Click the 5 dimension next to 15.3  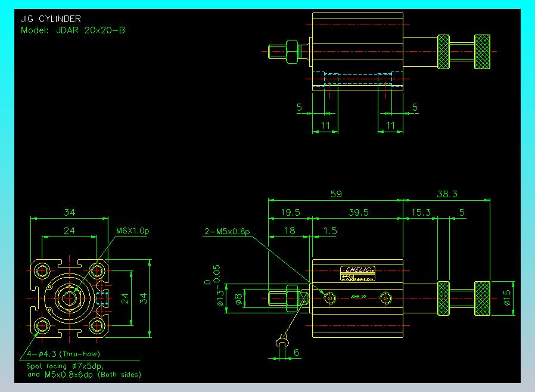(x=462, y=212)
